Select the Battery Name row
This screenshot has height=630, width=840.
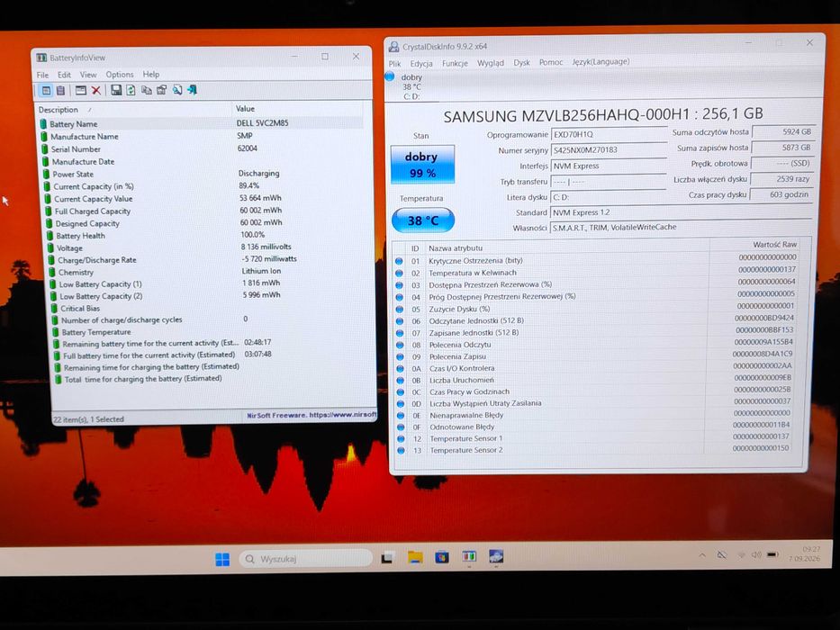pyautogui.click(x=201, y=124)
